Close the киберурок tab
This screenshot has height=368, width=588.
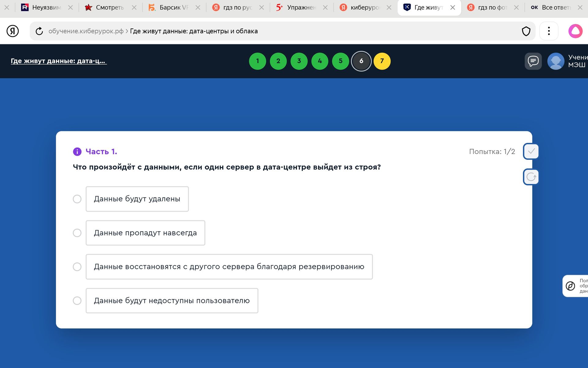389,7
